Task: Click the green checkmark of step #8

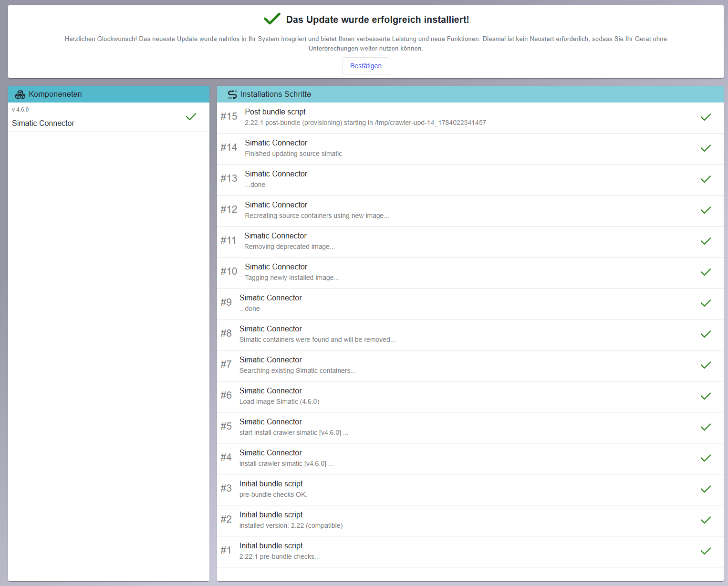Action: [706, 334]
